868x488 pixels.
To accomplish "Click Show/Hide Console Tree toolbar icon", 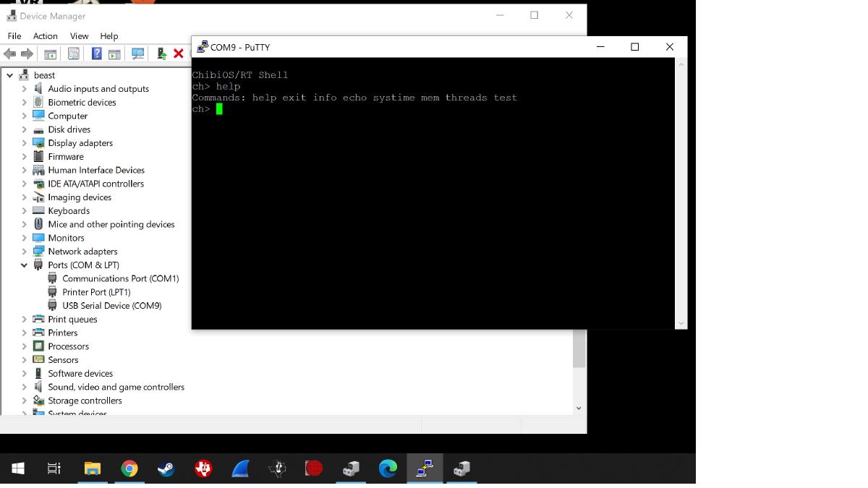I will pyautogui.click(x=50, y=53).
